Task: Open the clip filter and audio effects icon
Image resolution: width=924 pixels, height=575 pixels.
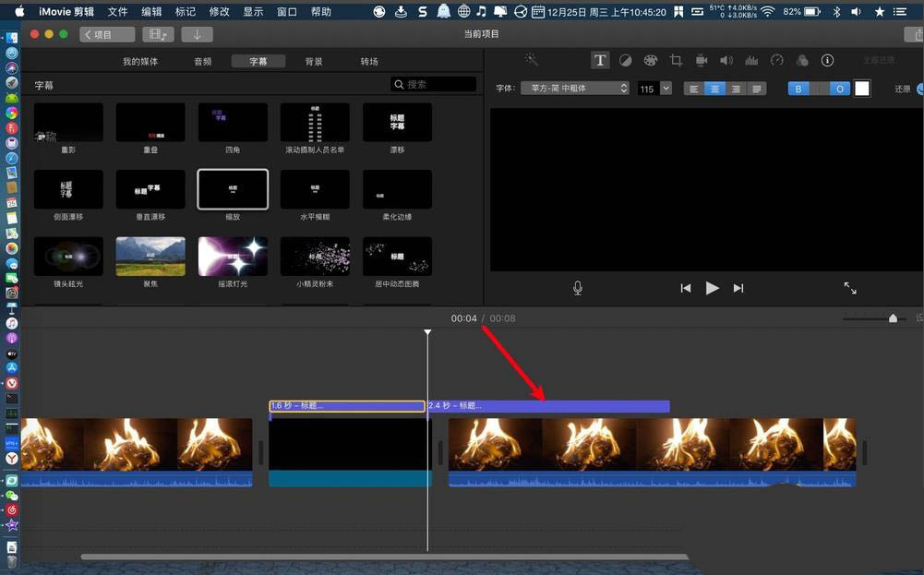Action: click(x=802, y=60)
